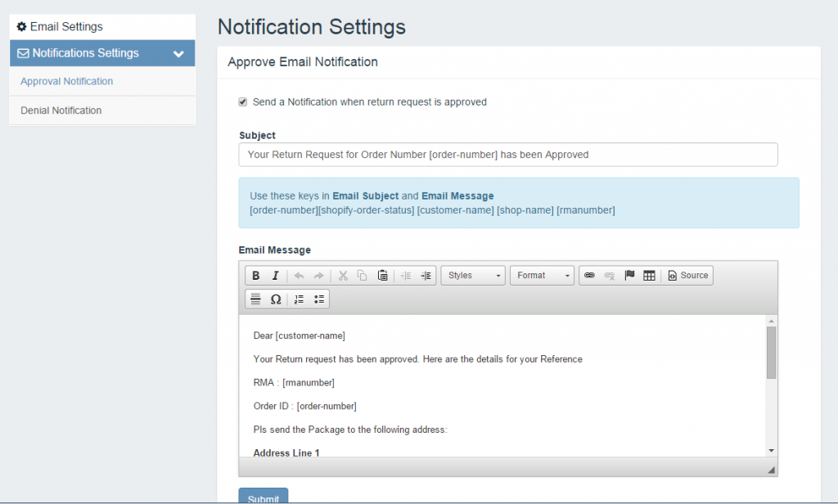This screenshot has width=838, height=504.
Task: Toggle bold formatting in the editor
Action: point(256,276)
